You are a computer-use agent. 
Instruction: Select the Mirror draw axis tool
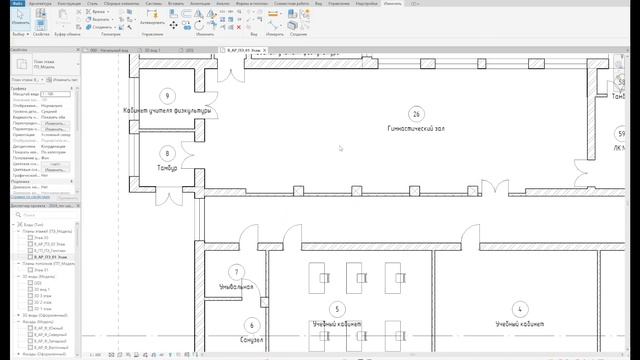(211, 13)
